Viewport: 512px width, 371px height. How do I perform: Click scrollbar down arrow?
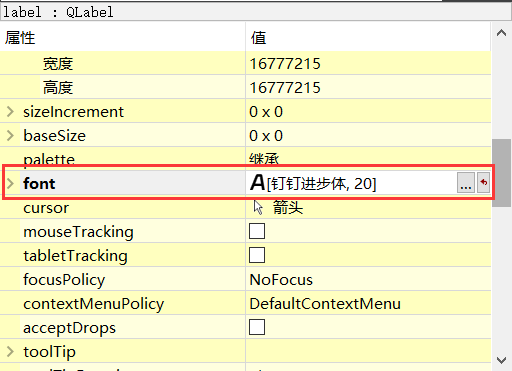coord(501,360)
